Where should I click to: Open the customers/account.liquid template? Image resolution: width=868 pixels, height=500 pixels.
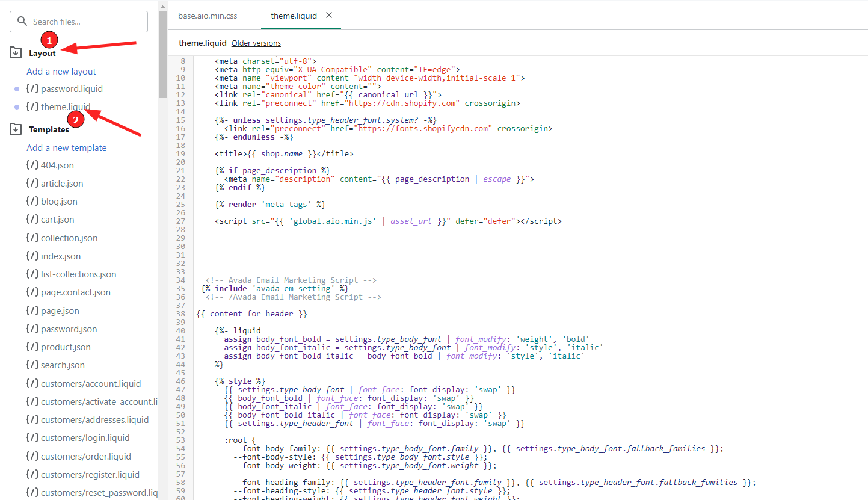[x=91, y=383]
